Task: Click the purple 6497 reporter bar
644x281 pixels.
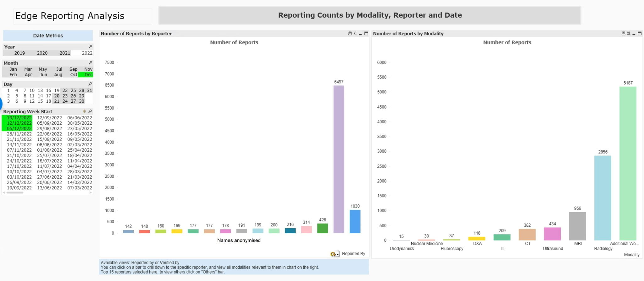Action: click(339, 159)
